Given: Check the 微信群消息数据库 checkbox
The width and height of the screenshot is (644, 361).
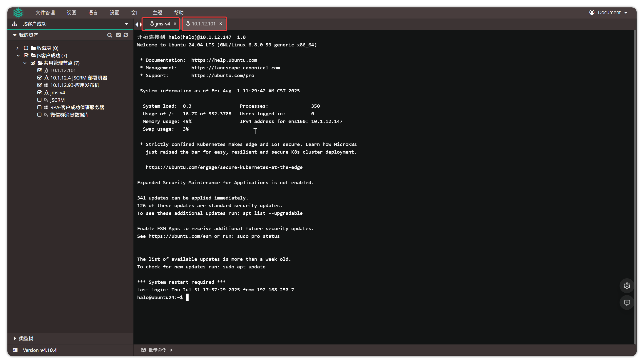Looking at the screenshot, I should (x=39, y=115).
